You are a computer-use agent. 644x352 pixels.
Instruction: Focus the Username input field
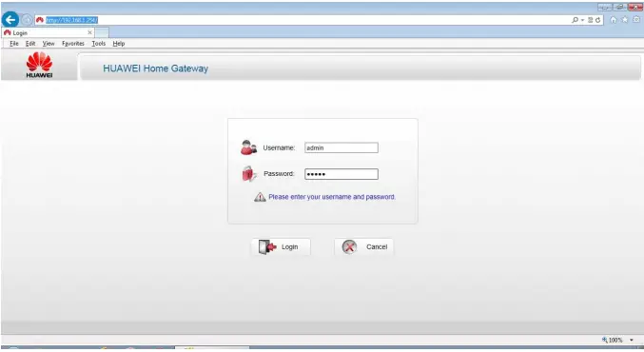[342, 147]
